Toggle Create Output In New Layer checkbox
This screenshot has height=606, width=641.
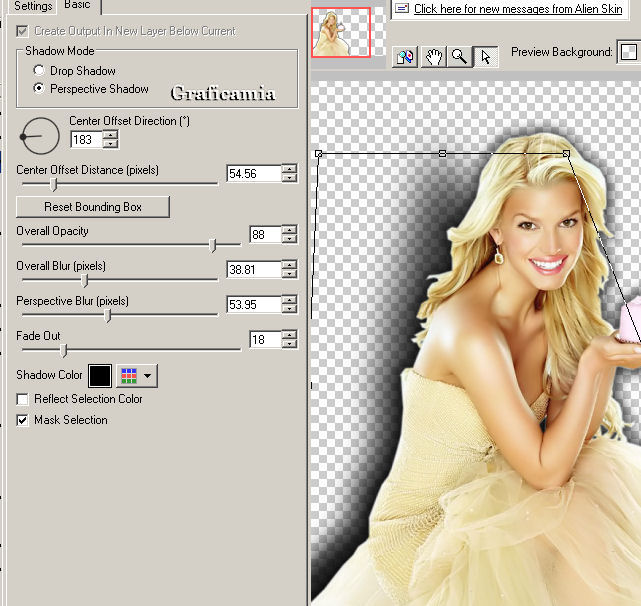tap(22, 31)
